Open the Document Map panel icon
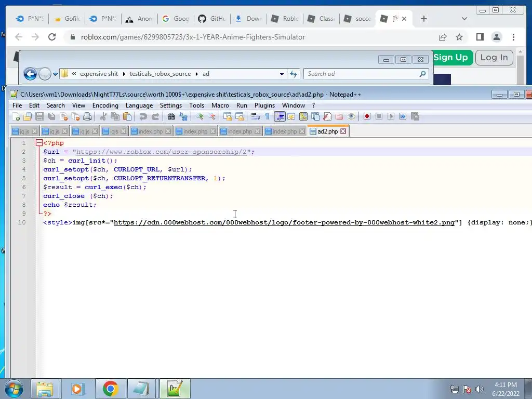The height and width of the screenshot is (399, 532). pyautogui.click(x=303, y=117)
